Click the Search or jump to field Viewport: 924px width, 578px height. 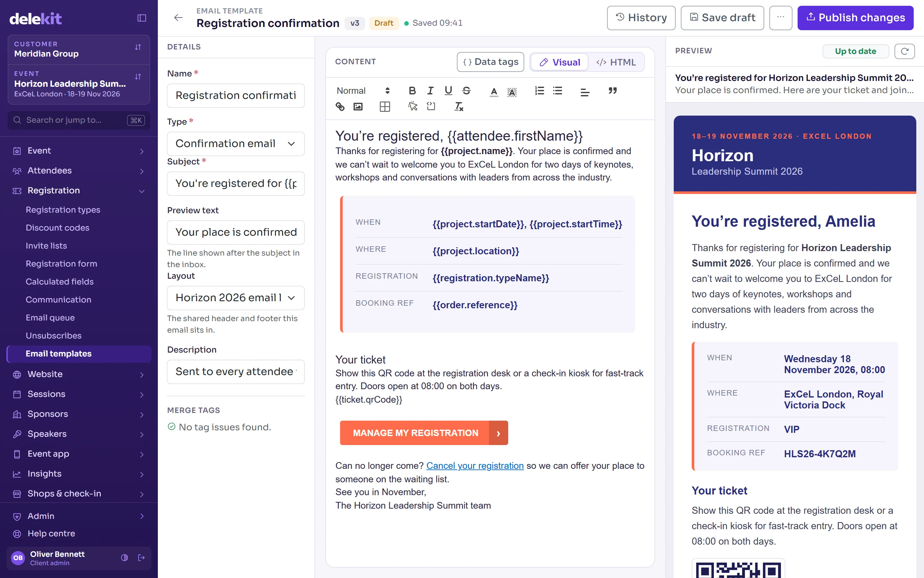pyautogui.click(x=79, y=120)
